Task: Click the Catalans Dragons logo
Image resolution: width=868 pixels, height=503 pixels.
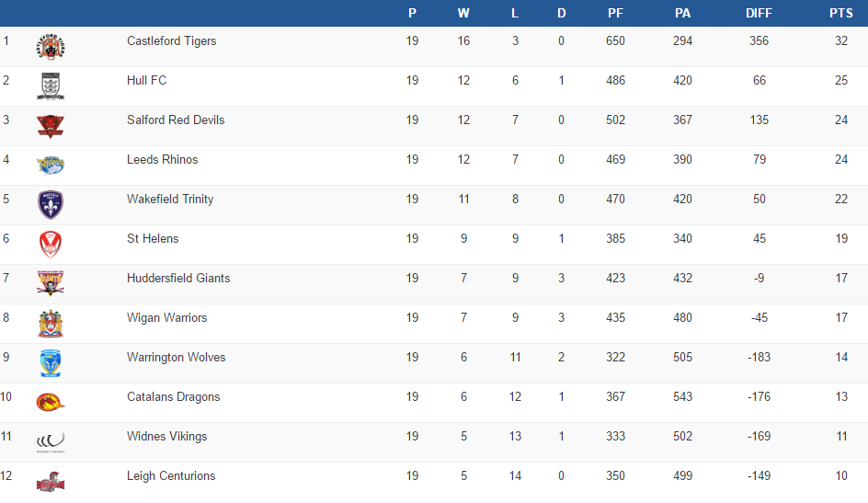Action: point(51,402)
